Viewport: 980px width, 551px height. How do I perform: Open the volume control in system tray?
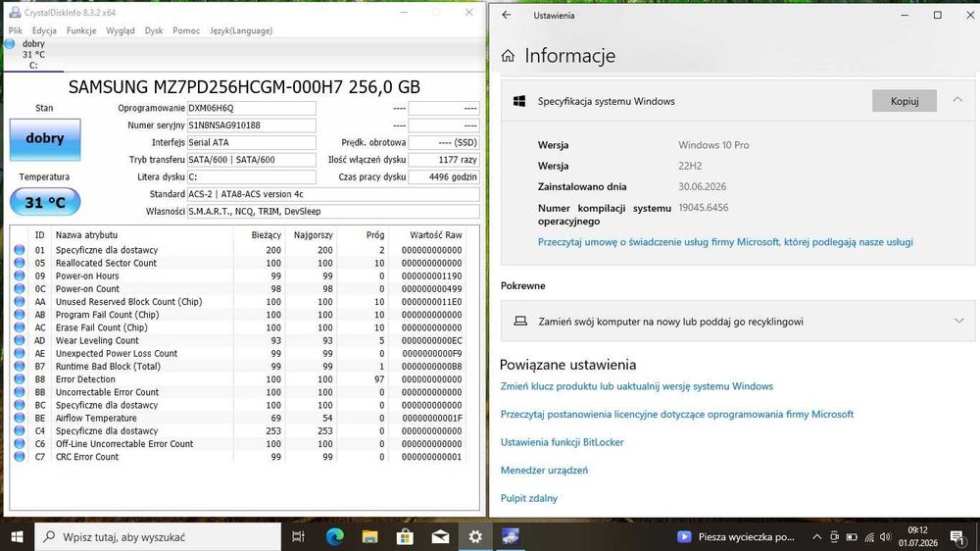886,536
